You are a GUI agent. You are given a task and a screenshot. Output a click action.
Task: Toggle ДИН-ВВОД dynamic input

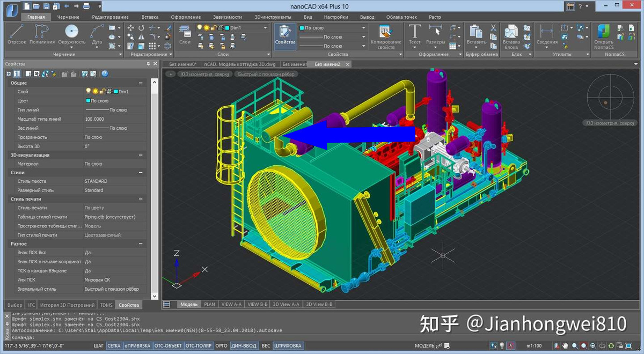[x=244, y=346]
